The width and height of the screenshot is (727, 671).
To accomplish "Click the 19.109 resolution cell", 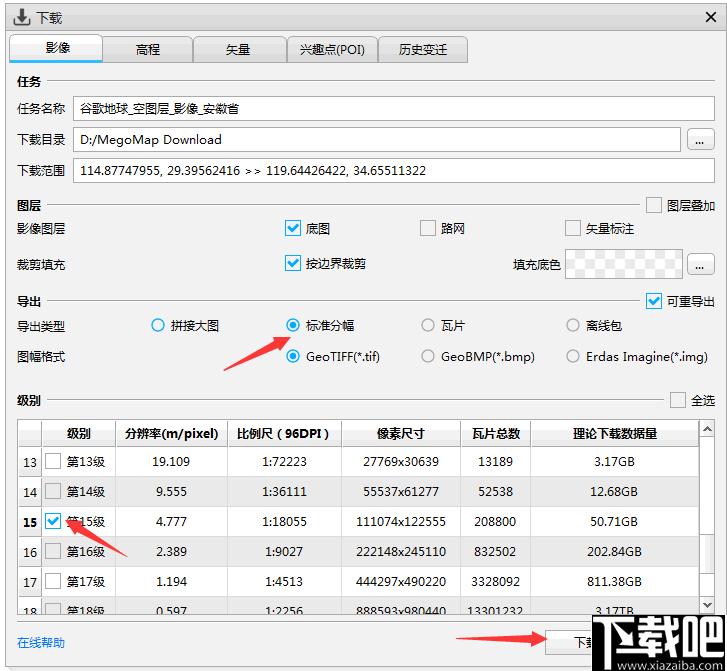I will (171, 461).
